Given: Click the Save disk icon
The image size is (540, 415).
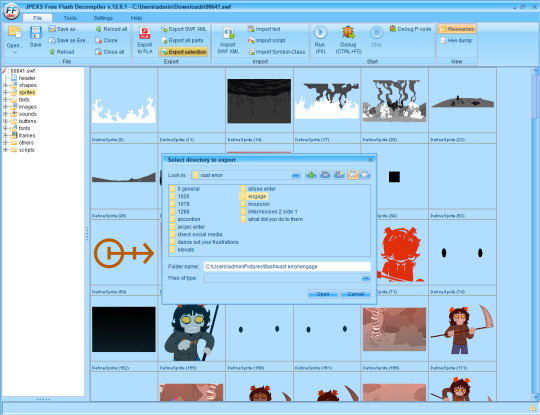Looking at the screenshot, I should 35,33.
